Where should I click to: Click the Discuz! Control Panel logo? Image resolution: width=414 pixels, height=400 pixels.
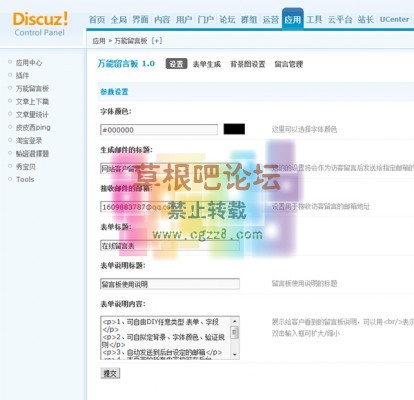40,24
